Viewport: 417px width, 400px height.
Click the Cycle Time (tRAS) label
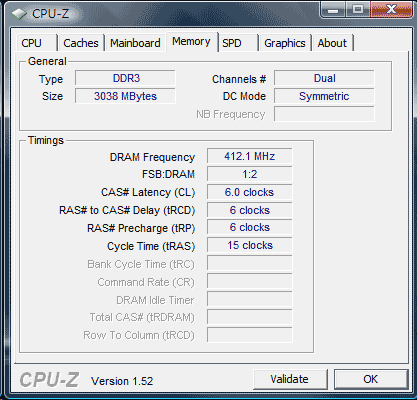click(x=151, y=246)
